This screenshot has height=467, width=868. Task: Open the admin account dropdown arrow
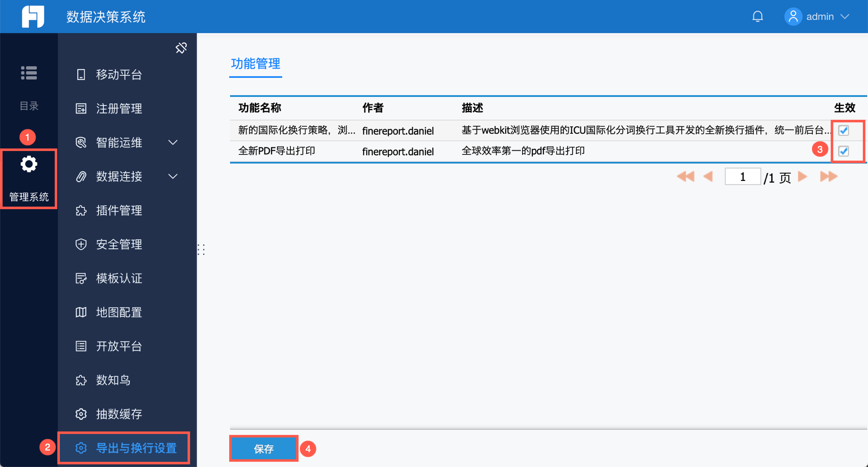pyautogui.click(x=845, y=16)
